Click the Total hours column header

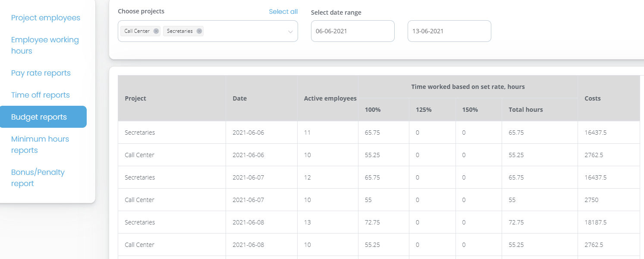[x=540, y=110]
